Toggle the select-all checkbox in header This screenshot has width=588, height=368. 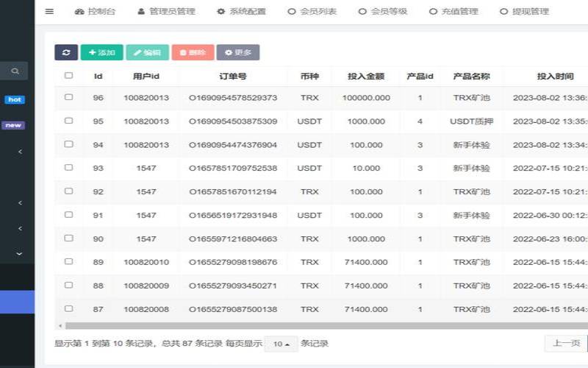pyautogui.click(x=68, y=75)
